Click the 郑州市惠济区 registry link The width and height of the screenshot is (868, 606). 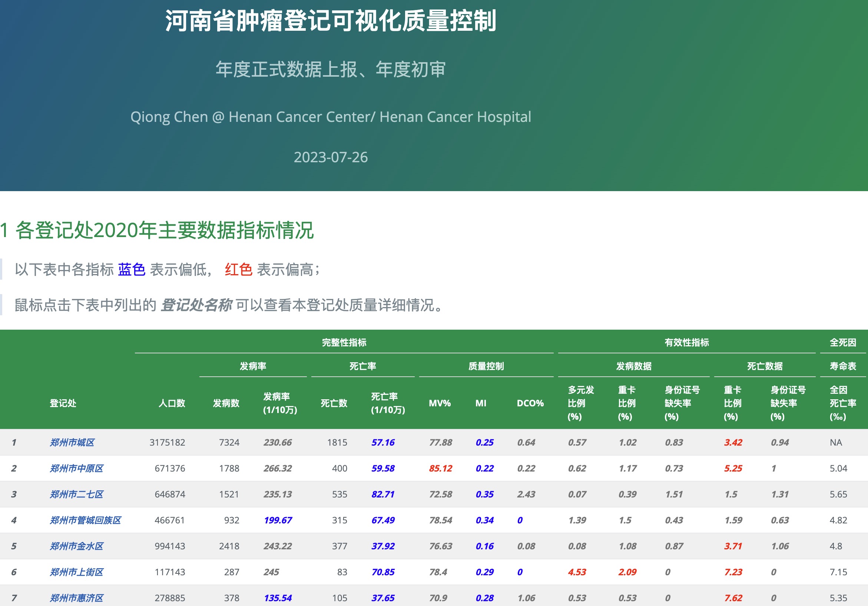coord(77,598)
